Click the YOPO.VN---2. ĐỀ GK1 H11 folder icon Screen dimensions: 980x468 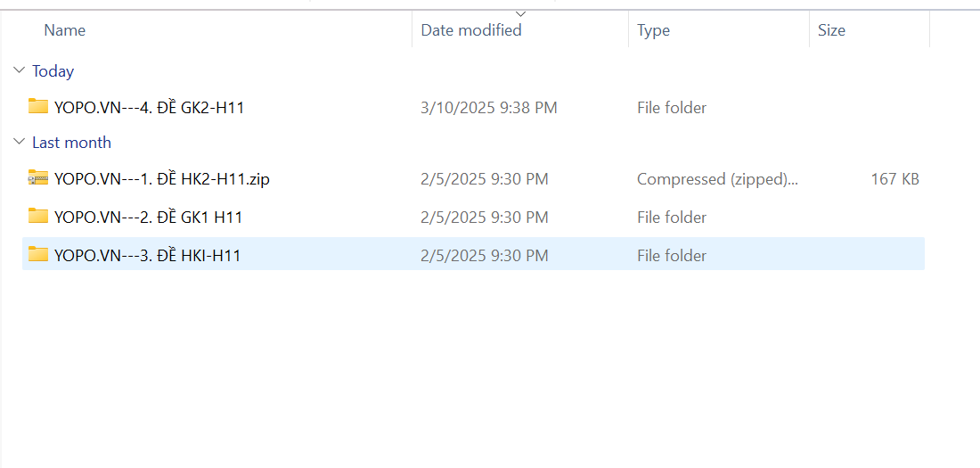coord(37,217)
